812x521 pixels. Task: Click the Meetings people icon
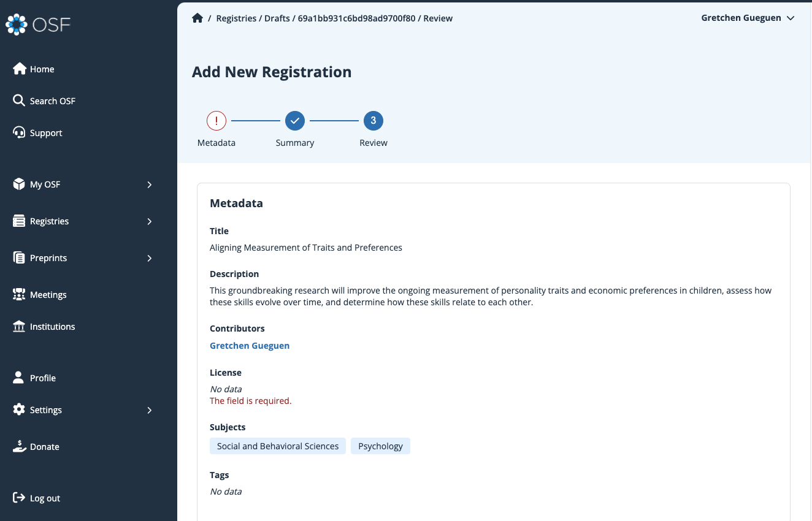pos(19,294)
